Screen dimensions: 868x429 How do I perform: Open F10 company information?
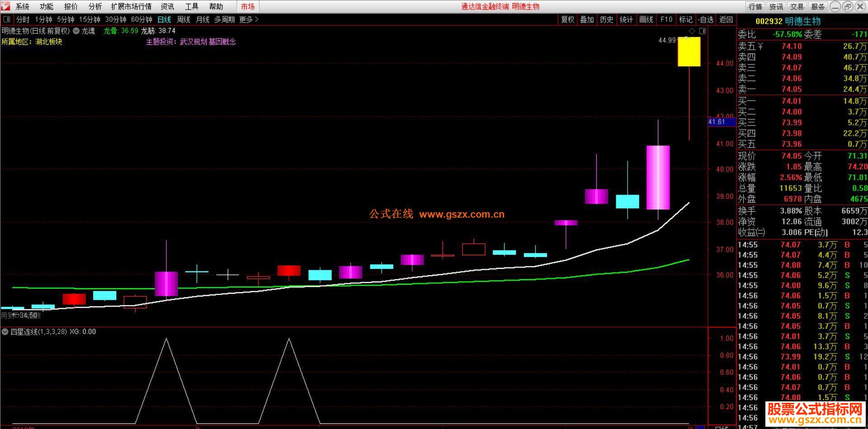[666, 19]
